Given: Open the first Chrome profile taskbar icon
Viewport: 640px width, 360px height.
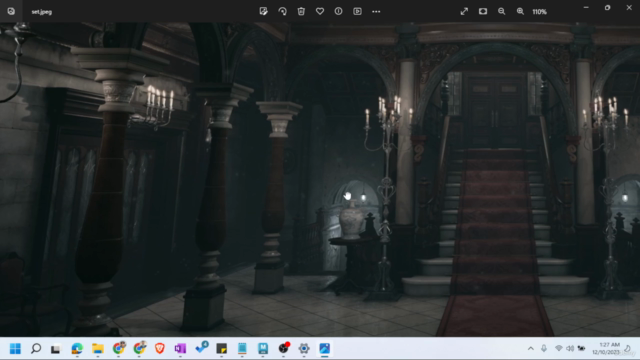Looking at the screenshot, I should tap(119, 348).
